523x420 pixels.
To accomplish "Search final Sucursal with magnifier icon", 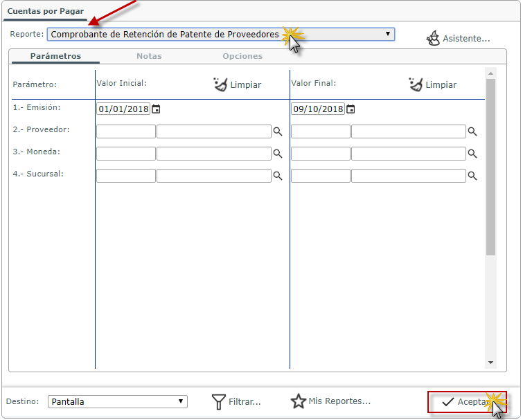I will (x=472, y=176).
